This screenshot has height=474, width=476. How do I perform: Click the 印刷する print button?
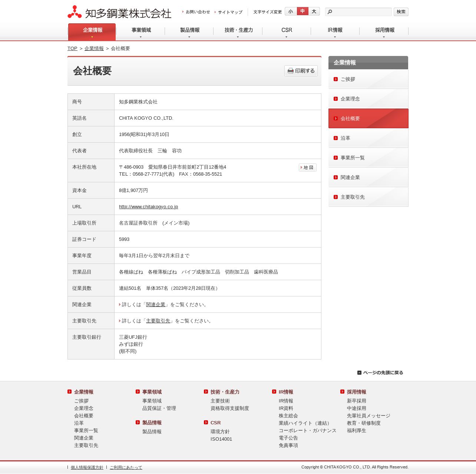(x=301, y=71)
